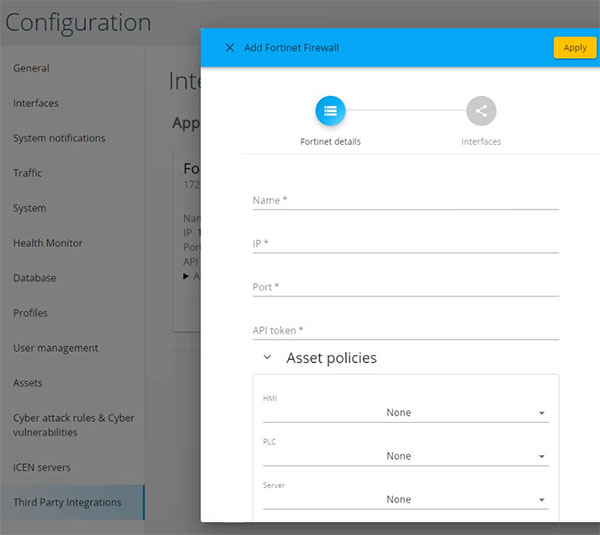
Task: Open the HMI policy dropdown
Action: click(405, 412)
